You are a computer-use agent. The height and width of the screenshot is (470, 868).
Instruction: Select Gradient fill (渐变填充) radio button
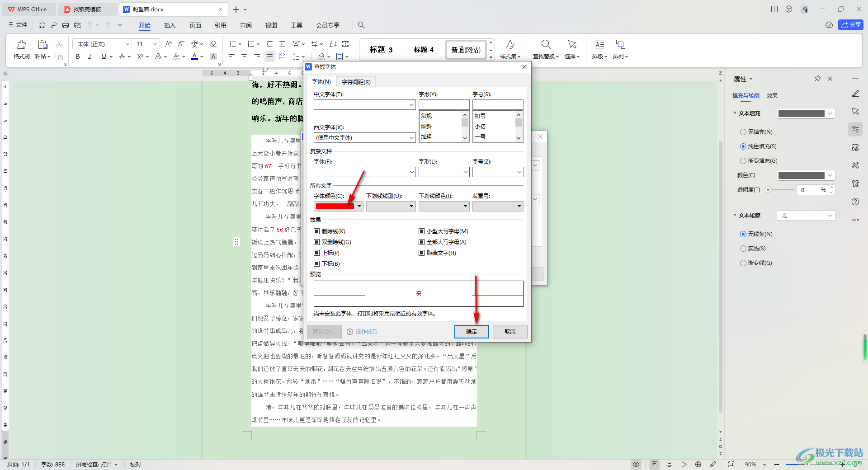tap(743, 161)
